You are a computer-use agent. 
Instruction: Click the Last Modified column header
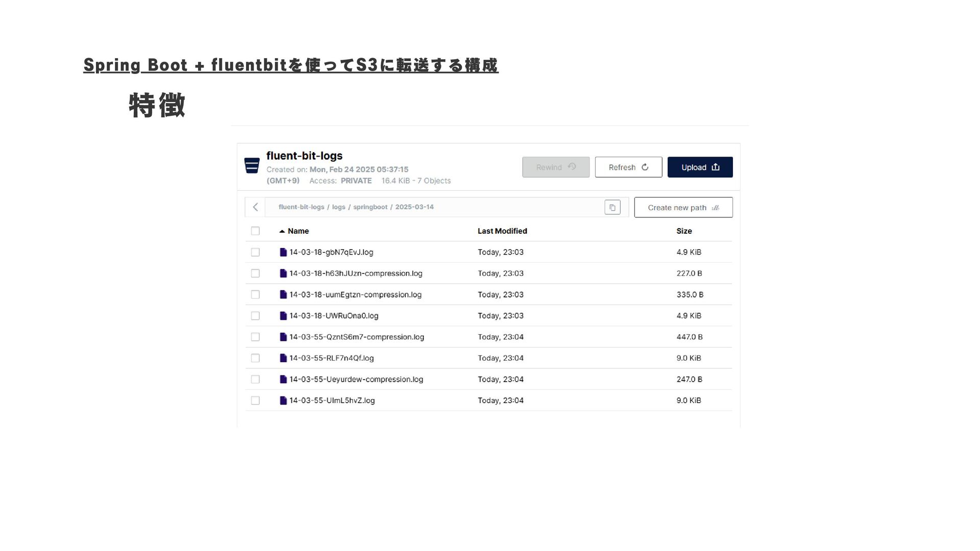pos(502,231)
